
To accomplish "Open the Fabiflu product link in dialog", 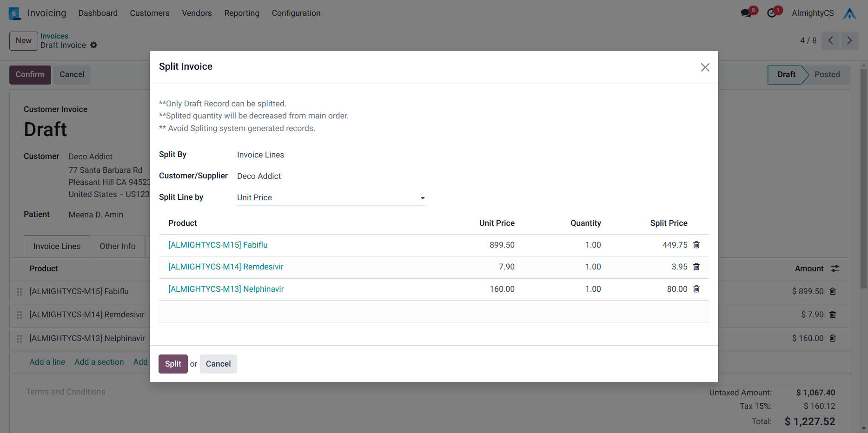I will pyautogui.click(x=218, y=245).
